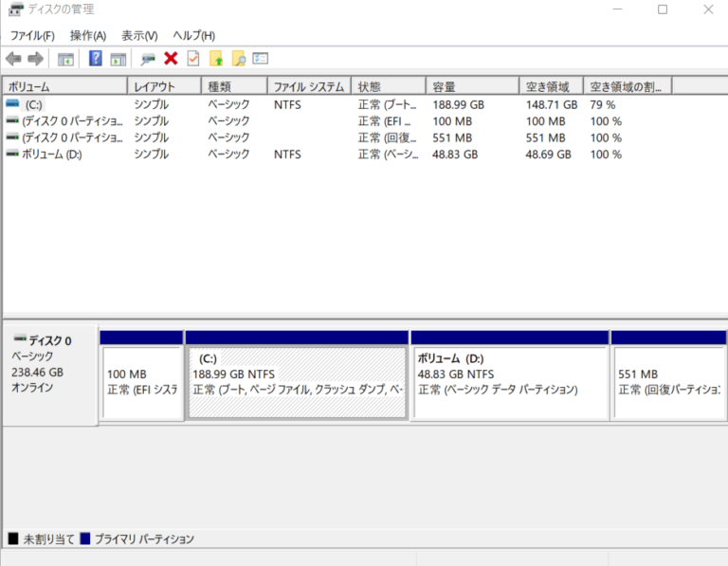Sort by 空き領域の割... column header
This screenshot has height=566, width=728.
628,86
